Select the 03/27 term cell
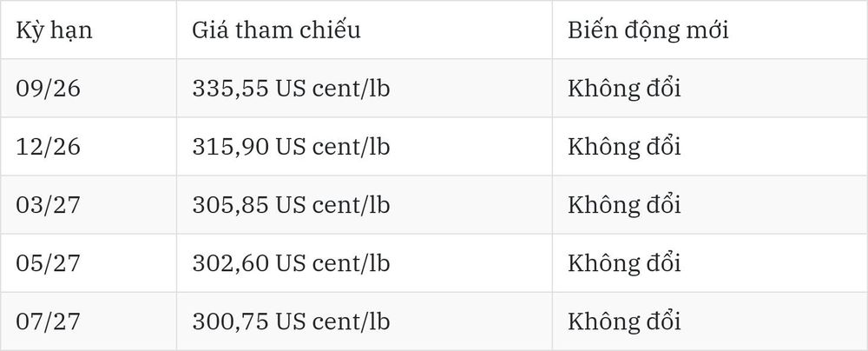The height and width of the screenshot is (351, 868). pyautogui.click(x=48, y=205)
